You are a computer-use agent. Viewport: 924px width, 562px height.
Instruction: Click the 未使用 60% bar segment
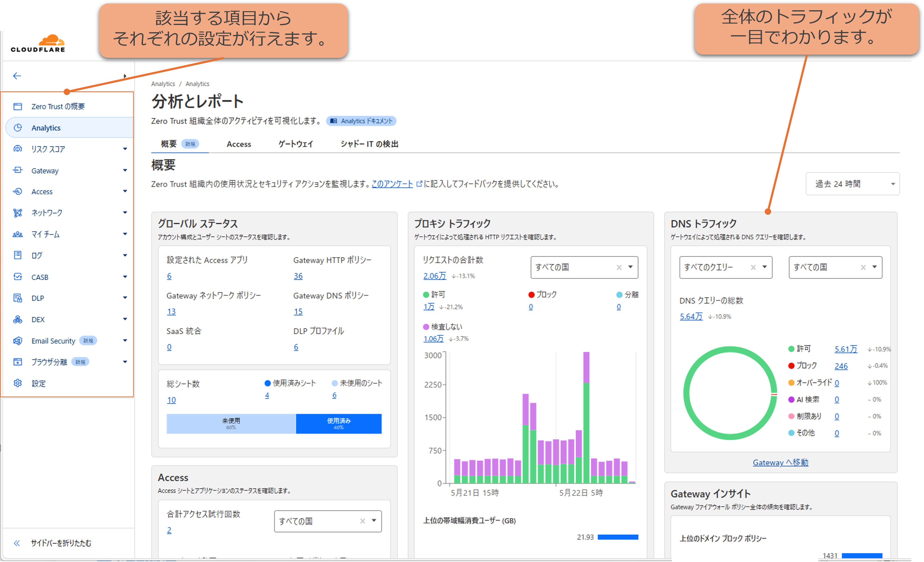(x=231, y=424)
